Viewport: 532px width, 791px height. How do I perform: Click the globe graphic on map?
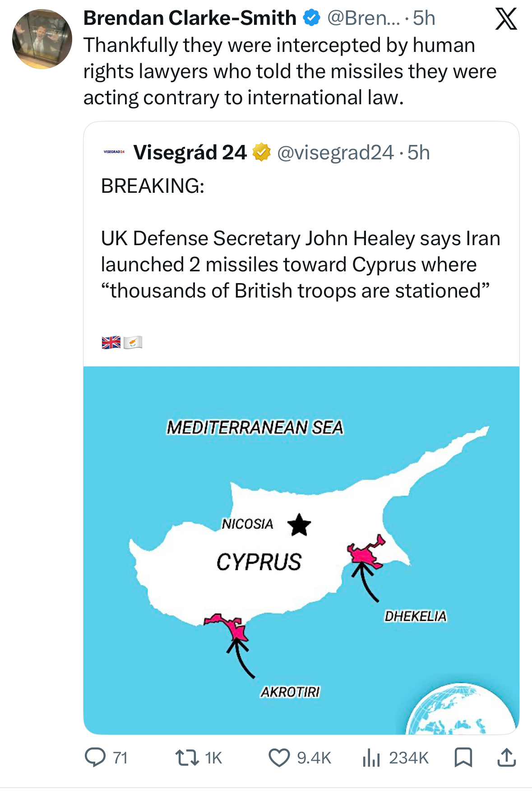pyautogui.click(x=460, y=710)
